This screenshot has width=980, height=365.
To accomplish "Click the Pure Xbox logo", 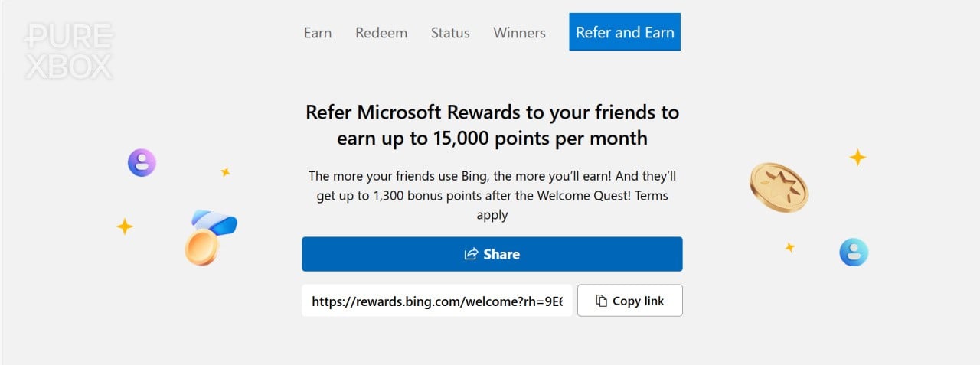I will [69, 51].
